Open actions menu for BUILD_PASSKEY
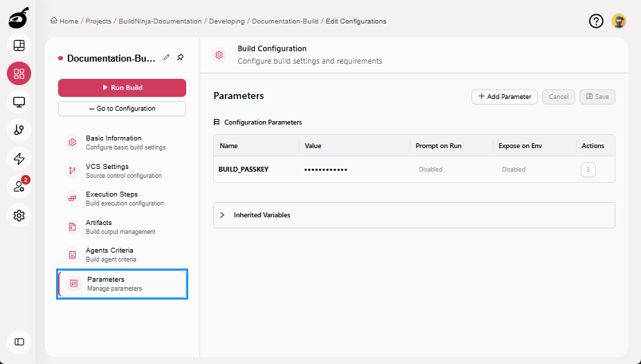The height and width of the screenshot is (364, 641). coord(588,170)
